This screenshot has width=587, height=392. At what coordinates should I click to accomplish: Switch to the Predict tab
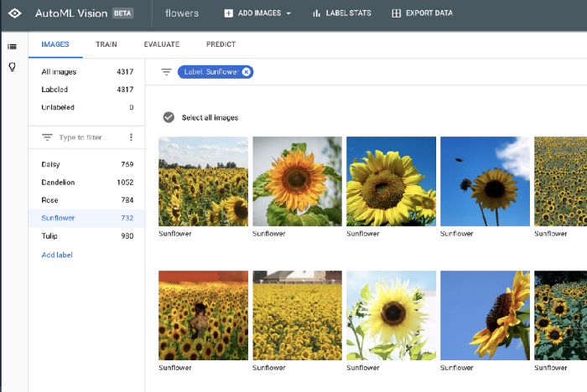point(221,44)
